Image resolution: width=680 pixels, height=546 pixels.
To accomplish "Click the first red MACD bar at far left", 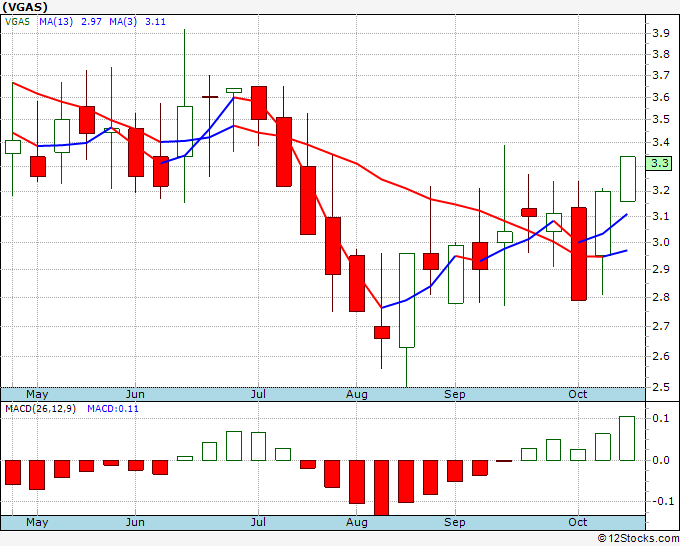I will pos(13,472).
